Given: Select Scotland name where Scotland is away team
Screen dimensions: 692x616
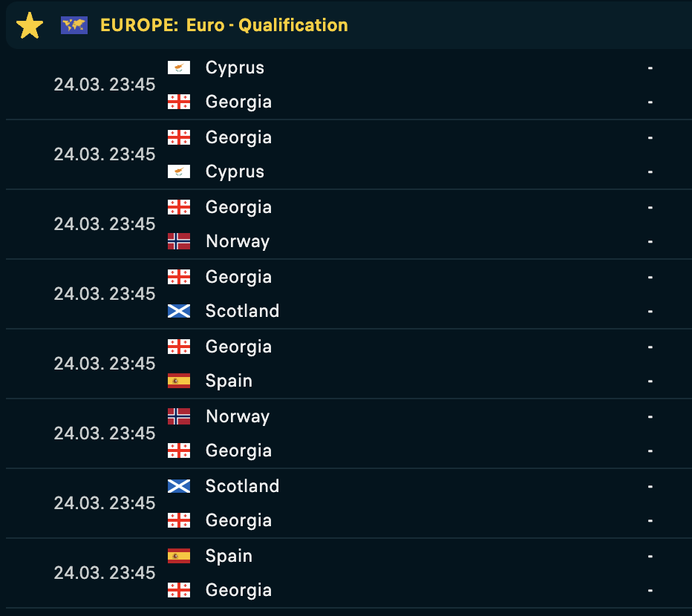Looking at the screenshot, I should pyautogui.click(x=242, y=311).
